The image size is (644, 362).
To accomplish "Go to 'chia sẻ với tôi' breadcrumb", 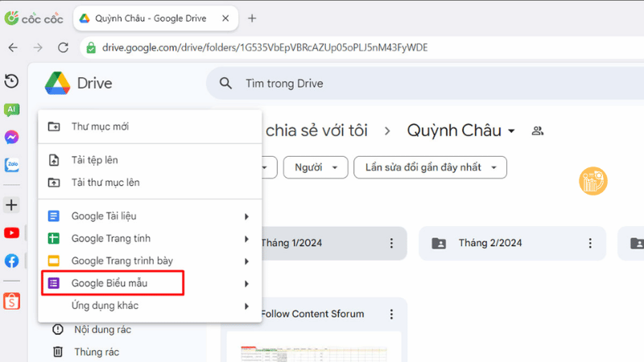I will click(x=316, y=130).
